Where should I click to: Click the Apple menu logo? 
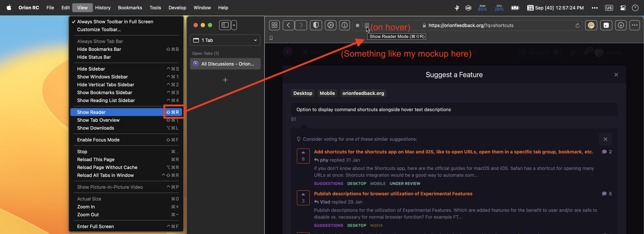[x=9, y=8]
